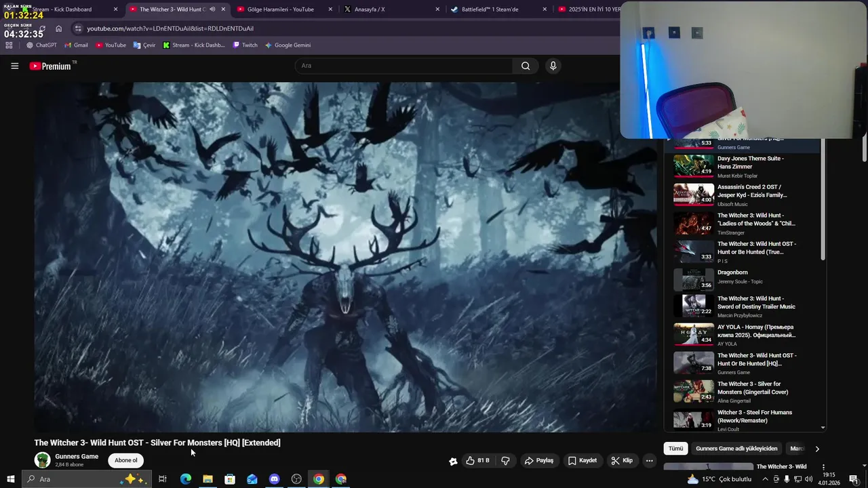The image size is (868, 488).
Task: Play Witcher 3 Steel For Humans item
Action: (743, 420)
